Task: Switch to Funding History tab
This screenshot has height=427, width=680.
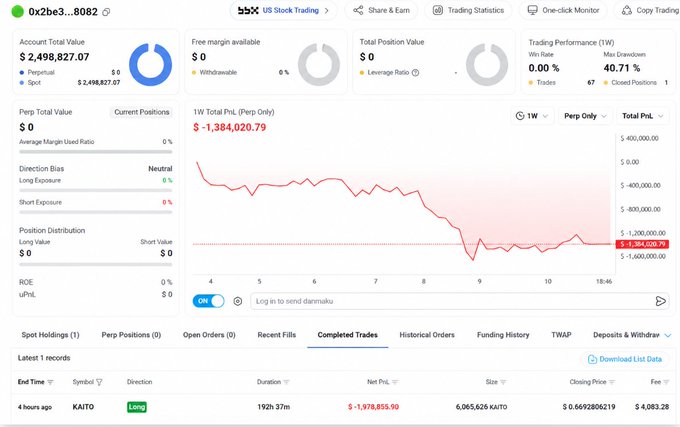Action: (x=503, y=335)
